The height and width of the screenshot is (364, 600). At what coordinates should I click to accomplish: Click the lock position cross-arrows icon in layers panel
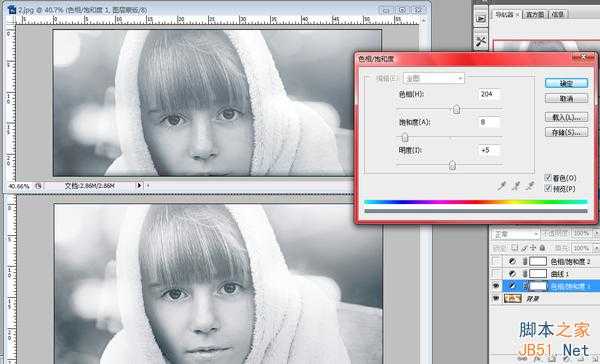(533, 248)
